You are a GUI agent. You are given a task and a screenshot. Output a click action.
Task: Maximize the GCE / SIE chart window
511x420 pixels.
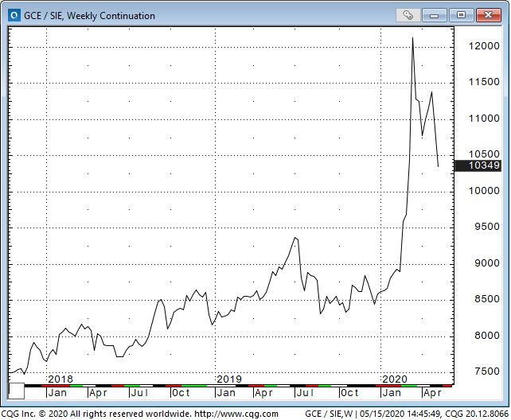coord(461,14)
